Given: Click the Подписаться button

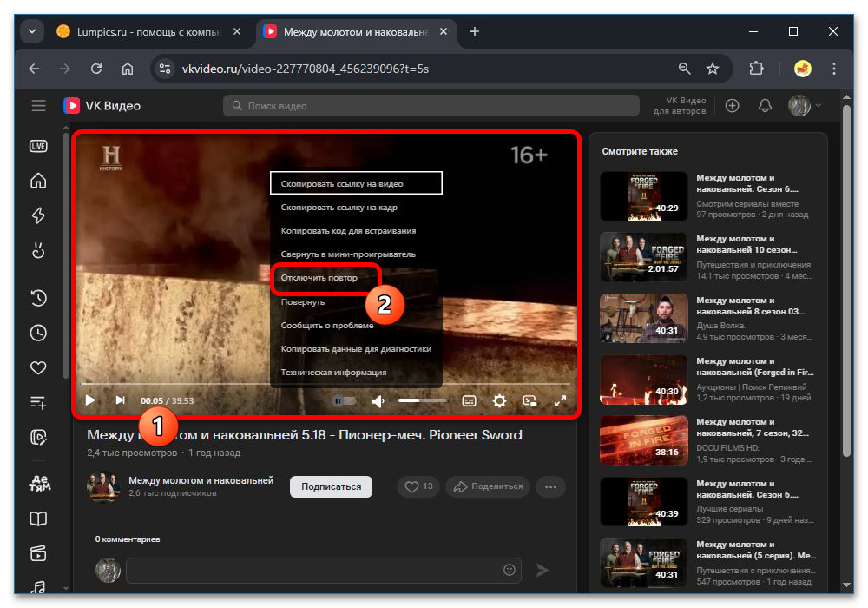Looking at the screenshot, I should tap(331, 486).
